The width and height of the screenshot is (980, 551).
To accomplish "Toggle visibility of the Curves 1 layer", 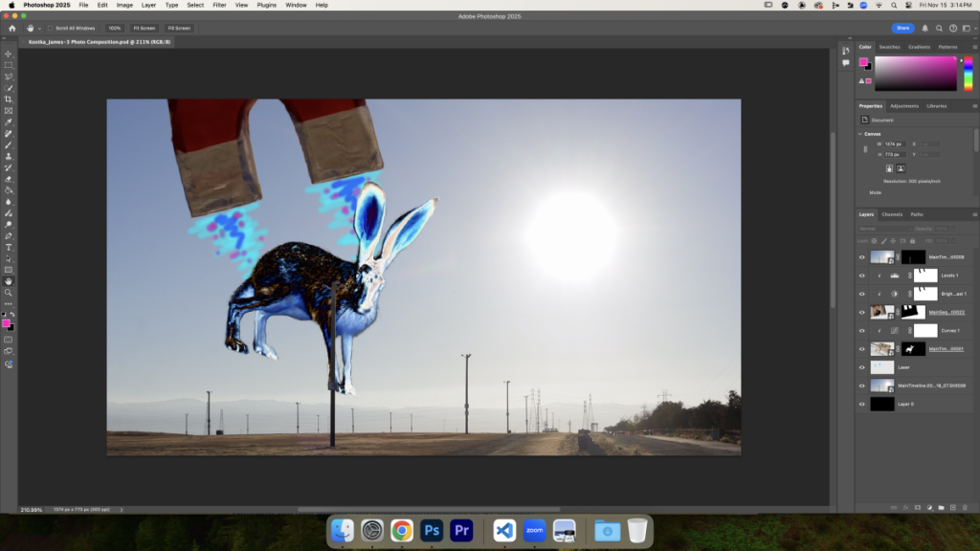I will coord(862,330).
